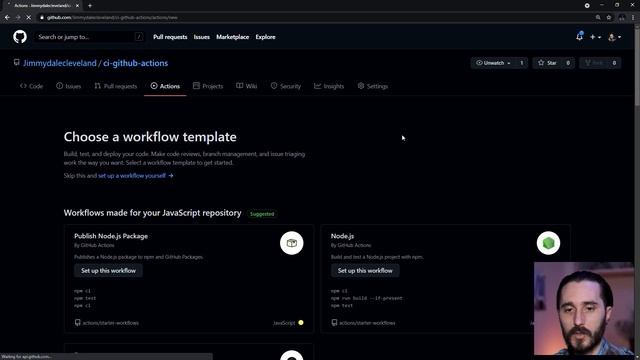640x360 pixels.
Task: Set up the Publish Node.js Package workflow
Action: pyautogui.click(x=108, y=271)
